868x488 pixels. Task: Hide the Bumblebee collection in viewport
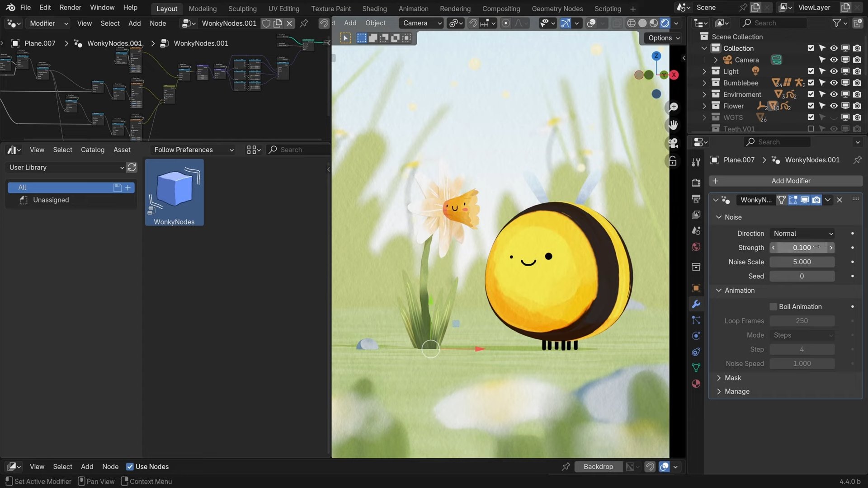coord(834,83)
